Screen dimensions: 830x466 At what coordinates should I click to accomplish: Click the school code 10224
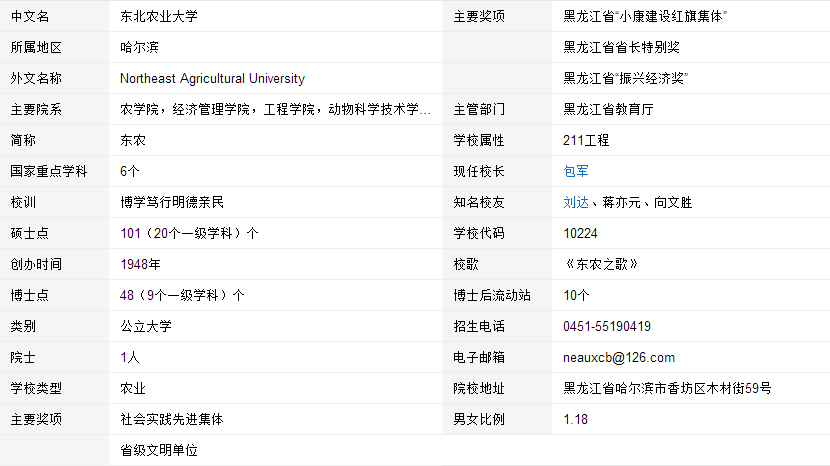click(x=580, y=233)
